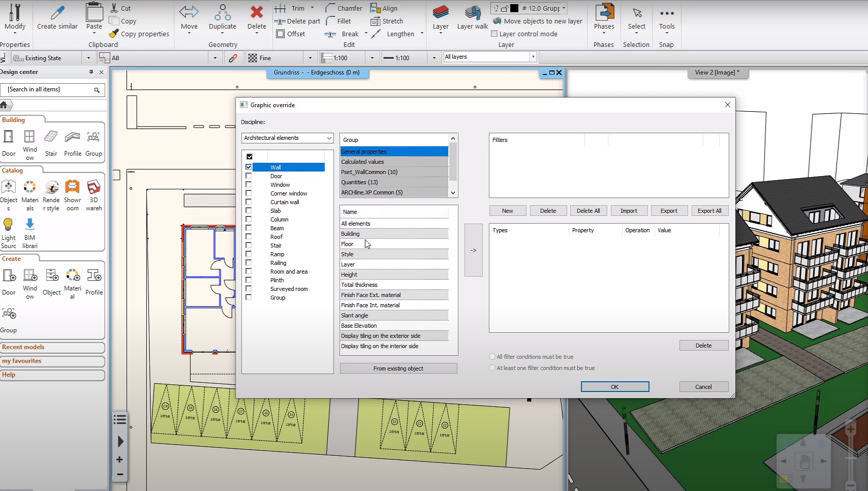Screen dimensions: 868x491
Task: Enable the Layer control mode checkbox
Action: coord(494,34)
